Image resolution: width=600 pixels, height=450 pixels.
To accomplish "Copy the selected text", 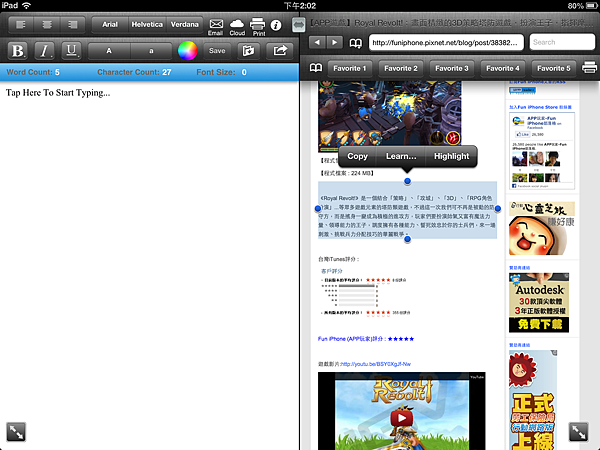I will (357, 156).
